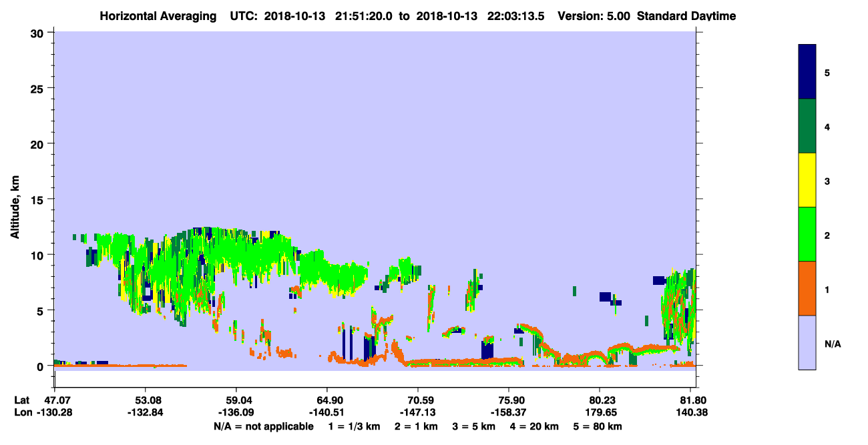Click the color bar label 1
The image size is (868, 445).
point(827,289)
